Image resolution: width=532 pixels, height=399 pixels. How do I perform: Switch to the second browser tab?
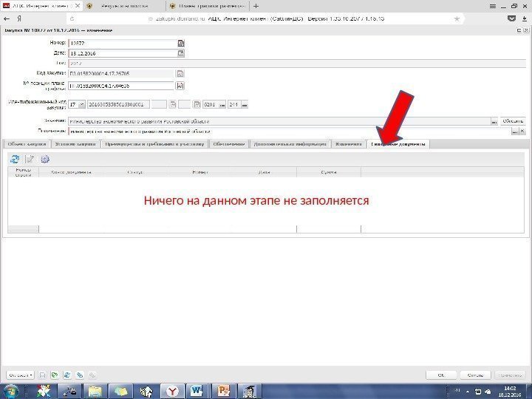[x=124, y=6]
